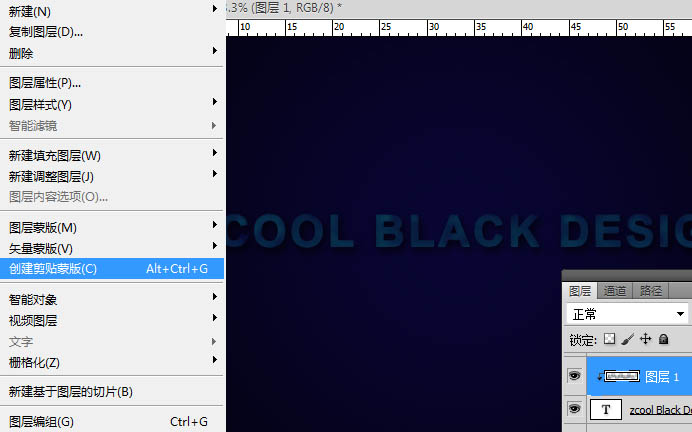The height and width of the screenshot is (432, 692).
Task: Expand arrow next to 栅格化(Z)
Action: pyautogui.click(x=214, y=360)
